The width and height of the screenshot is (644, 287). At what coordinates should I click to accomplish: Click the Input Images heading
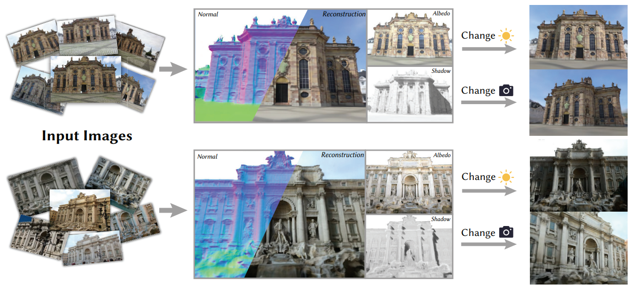click(x=87, y=136)
